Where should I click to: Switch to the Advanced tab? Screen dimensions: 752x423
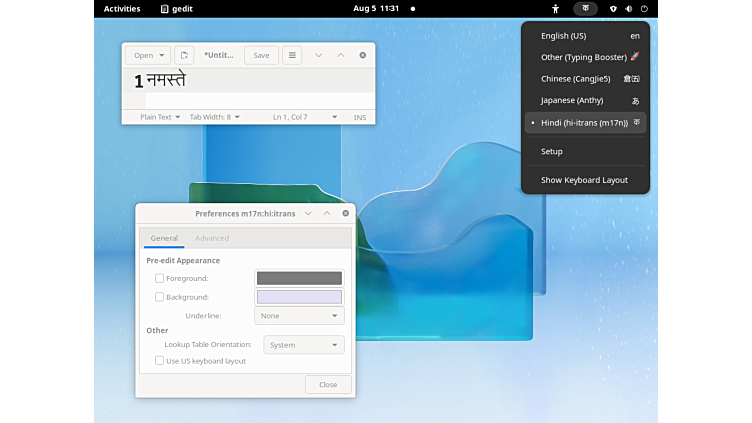[x=212, y=238]
